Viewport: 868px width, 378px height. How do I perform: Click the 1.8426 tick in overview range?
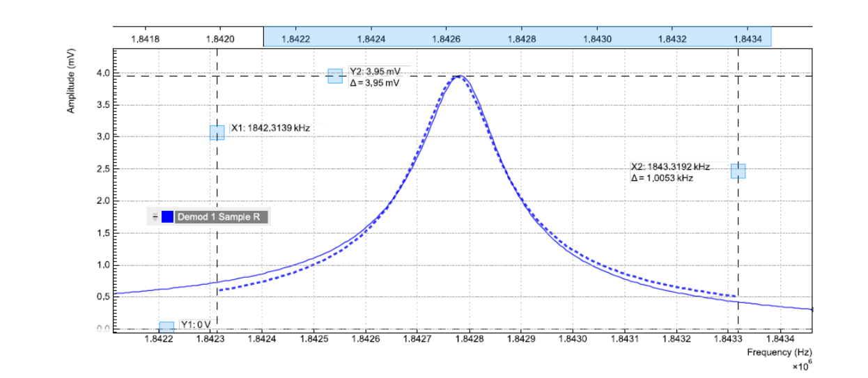[x=447, y=39]
